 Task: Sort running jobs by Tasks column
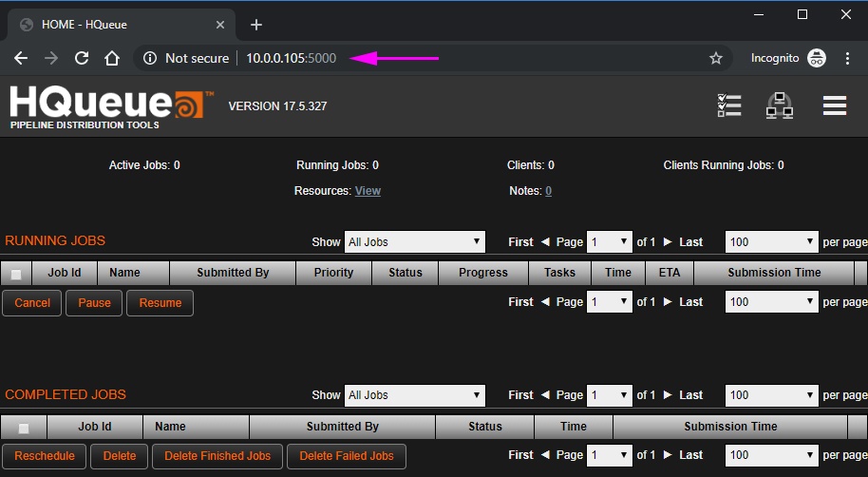(559, 273)
